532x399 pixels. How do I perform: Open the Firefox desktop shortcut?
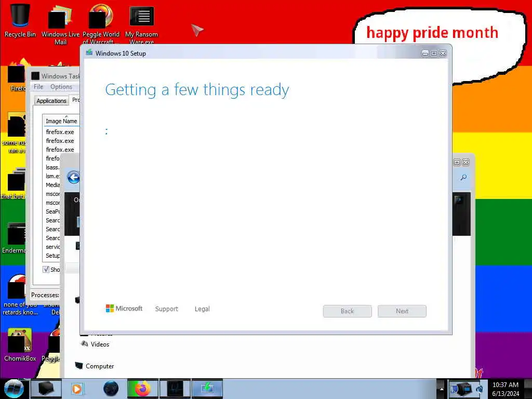pyautogui.click(x=17, y=76)
